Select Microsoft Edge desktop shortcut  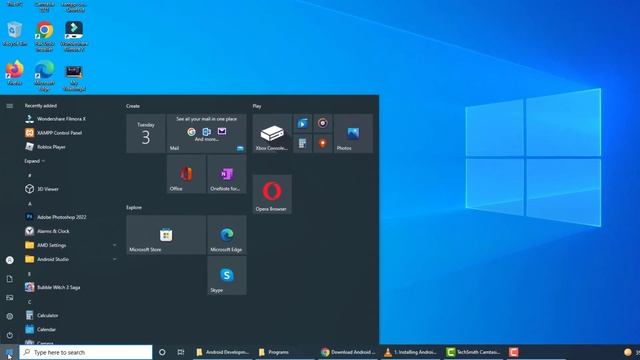coord(44,76)
